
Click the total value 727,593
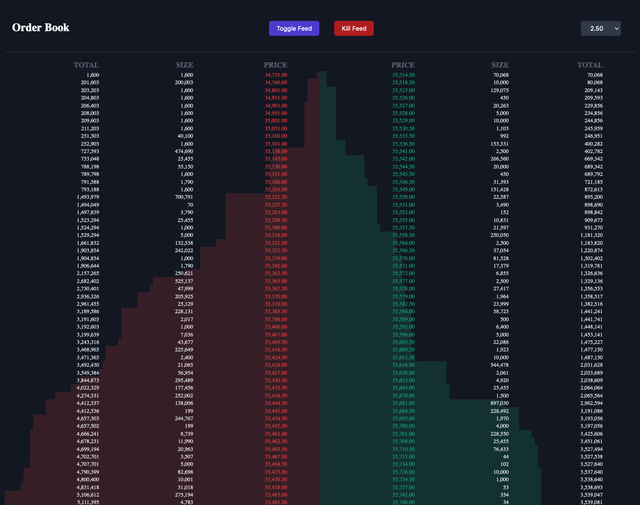90,151
